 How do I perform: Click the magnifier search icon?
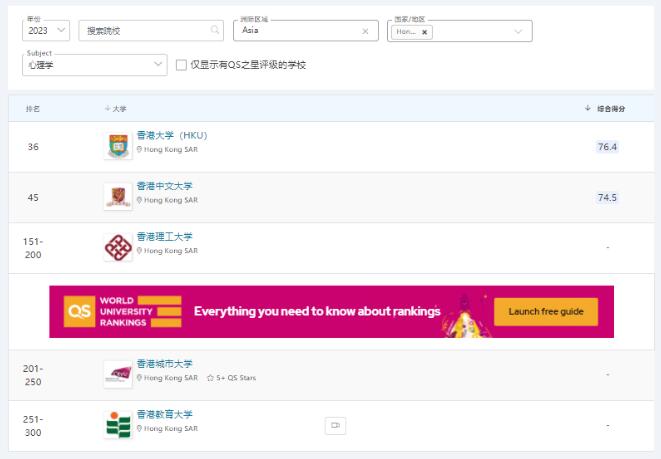[215, 30]
